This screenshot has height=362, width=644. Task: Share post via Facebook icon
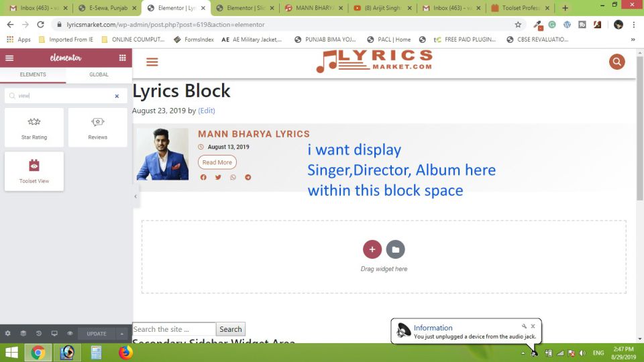(x=203, y=178)
